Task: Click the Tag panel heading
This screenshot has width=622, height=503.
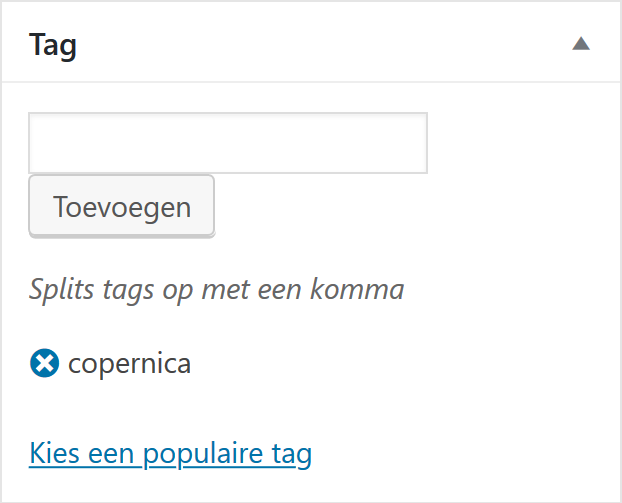Action: [54, 45]
